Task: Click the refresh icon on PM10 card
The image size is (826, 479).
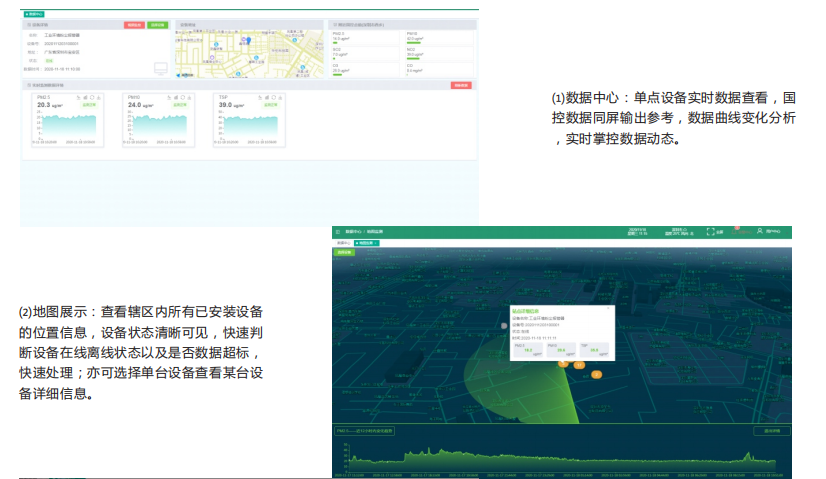Action: (x=183, y=98)
